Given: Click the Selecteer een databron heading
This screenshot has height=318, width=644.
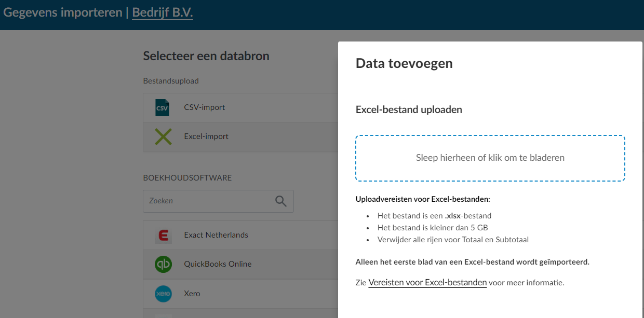Looking at the screenshot, I should [x=206, y=56].
